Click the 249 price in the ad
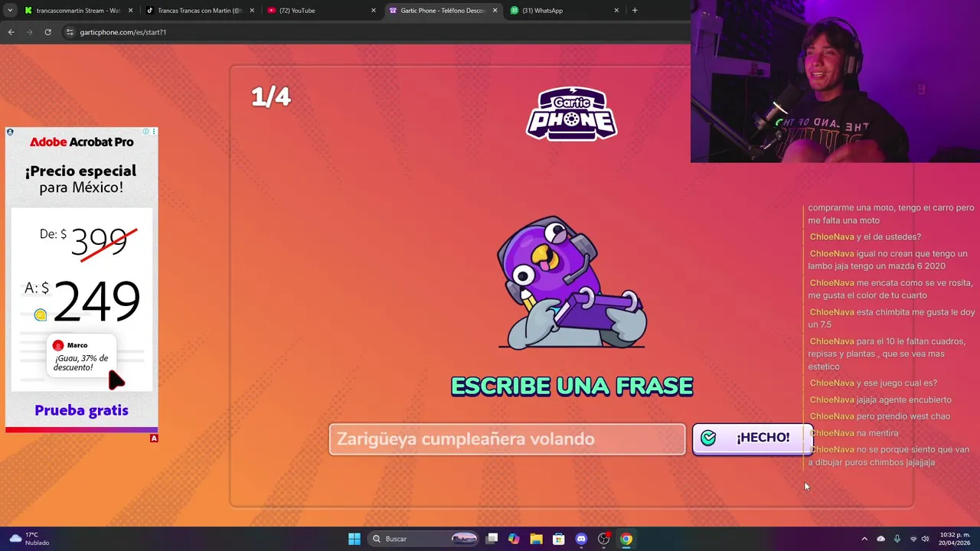The image size is (980, 551). coord(96,301)
